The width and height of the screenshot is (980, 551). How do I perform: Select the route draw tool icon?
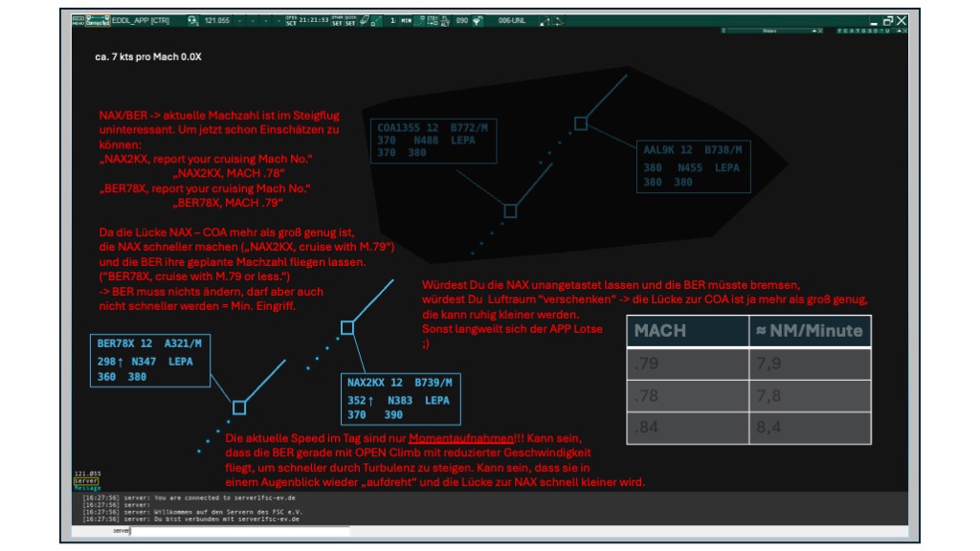[x=545, y=21]
